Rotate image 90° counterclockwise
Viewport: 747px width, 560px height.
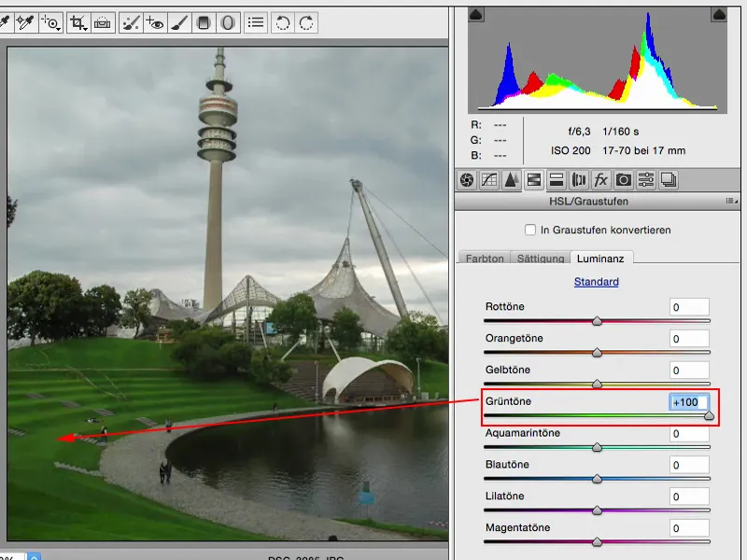coord(283,22)
